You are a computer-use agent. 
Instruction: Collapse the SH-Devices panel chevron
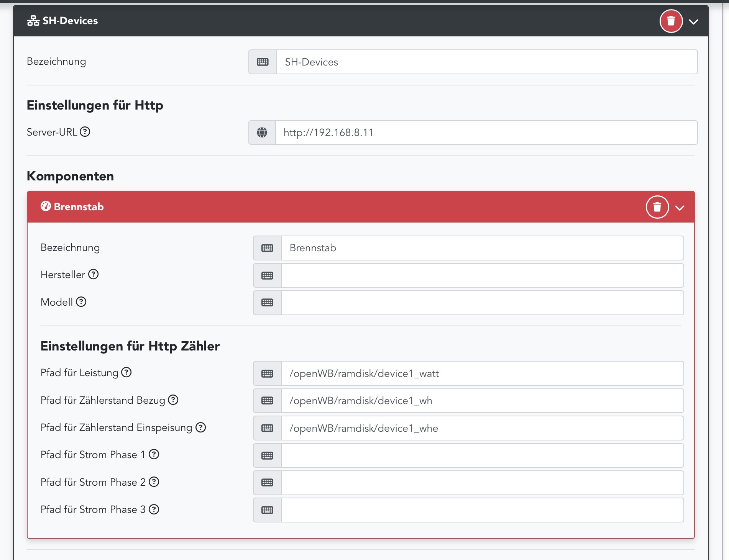click(693, 22)
